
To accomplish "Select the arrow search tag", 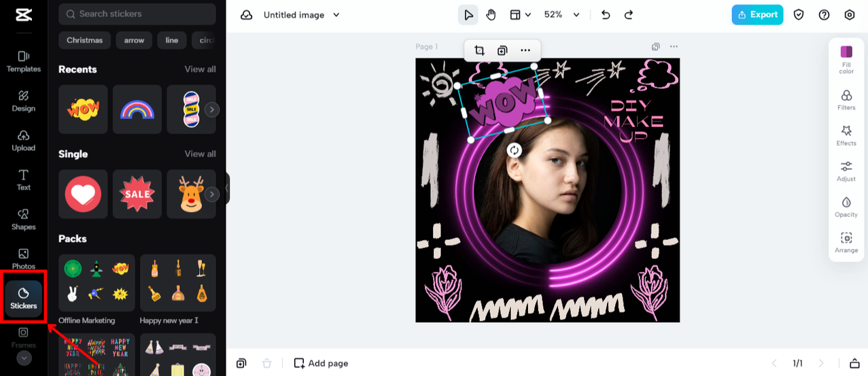I will [x=134, y=40].
